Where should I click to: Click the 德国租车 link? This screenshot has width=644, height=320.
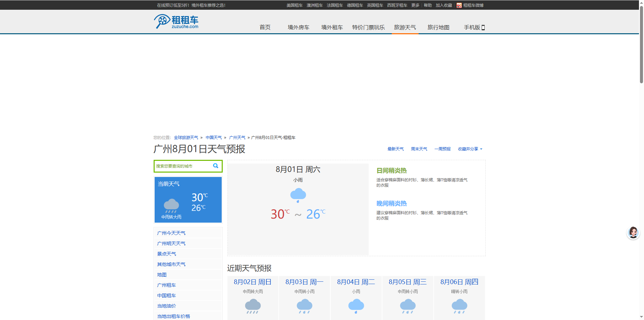coord(355,5)
